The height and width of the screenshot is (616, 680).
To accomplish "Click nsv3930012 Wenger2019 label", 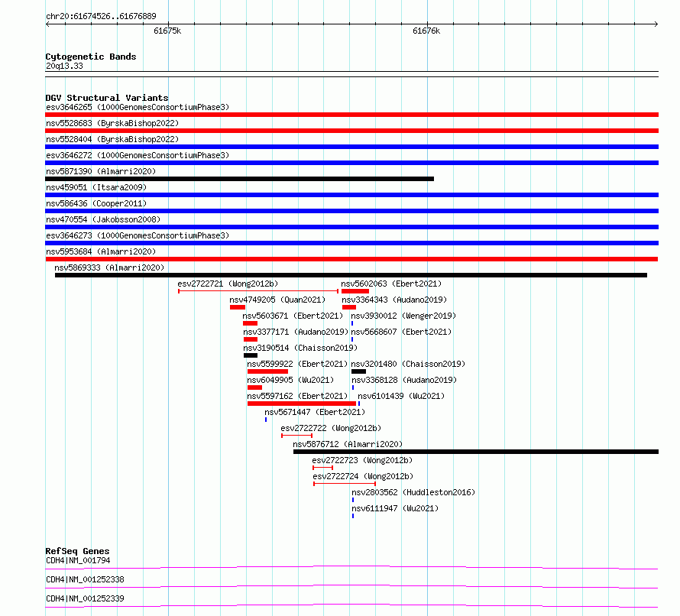I will pos(403,316).
